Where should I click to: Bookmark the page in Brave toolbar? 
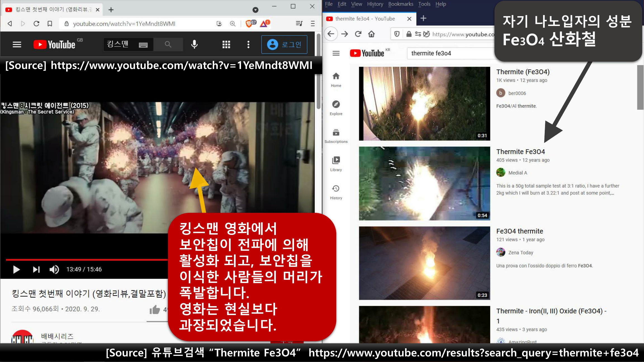(50, 24)
